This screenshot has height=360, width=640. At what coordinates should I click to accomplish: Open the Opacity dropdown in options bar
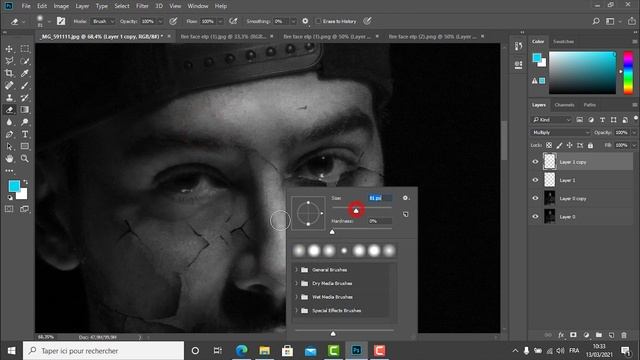(160, 21)
